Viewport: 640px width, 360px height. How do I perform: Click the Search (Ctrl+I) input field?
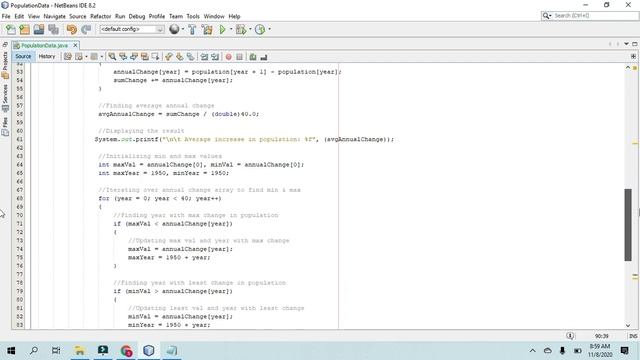(589, 16)
